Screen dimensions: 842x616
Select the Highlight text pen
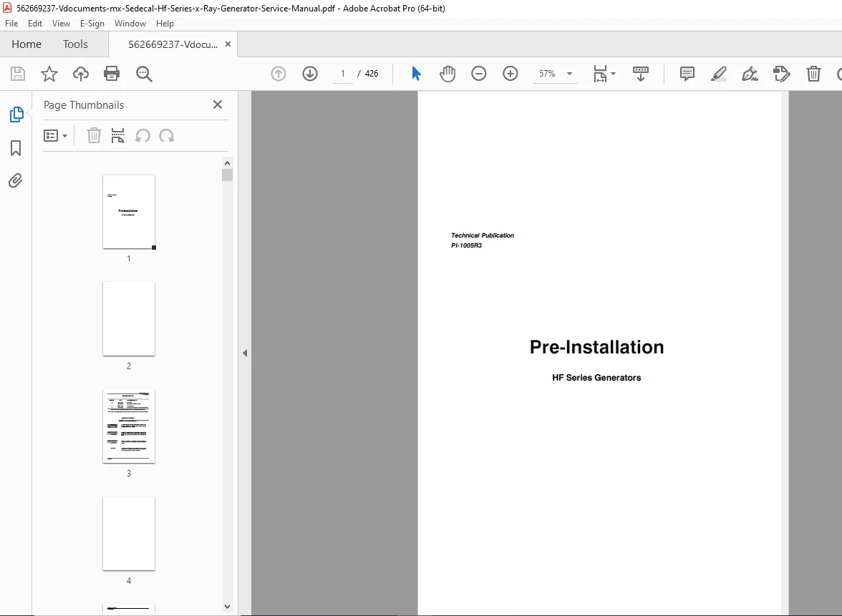(x=719, y=74)
